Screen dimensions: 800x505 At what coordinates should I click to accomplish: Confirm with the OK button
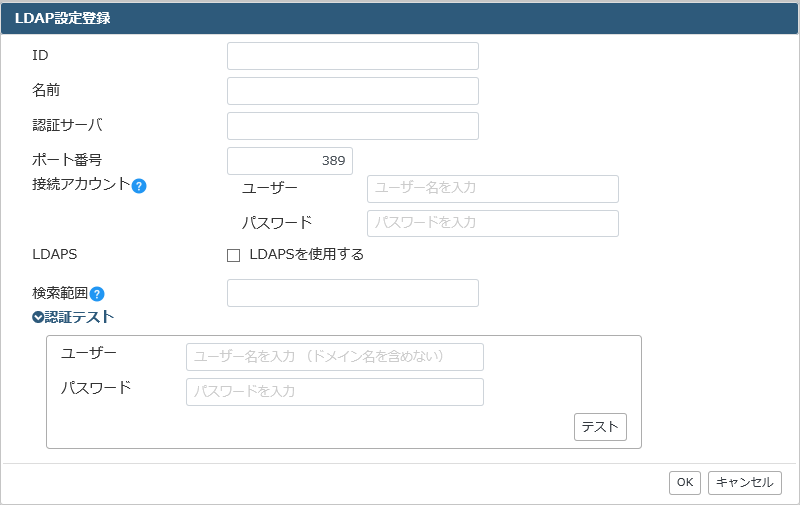point(685,483)
